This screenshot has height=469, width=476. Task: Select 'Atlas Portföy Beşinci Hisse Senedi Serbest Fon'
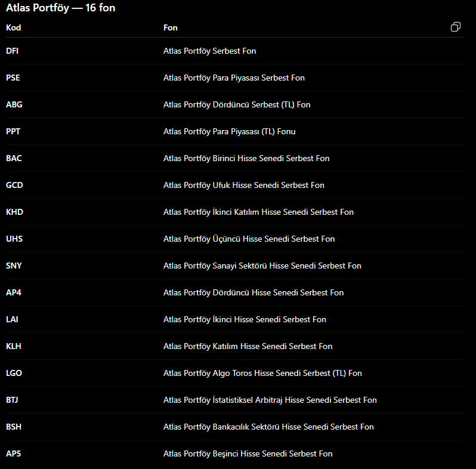pos(248,454)
